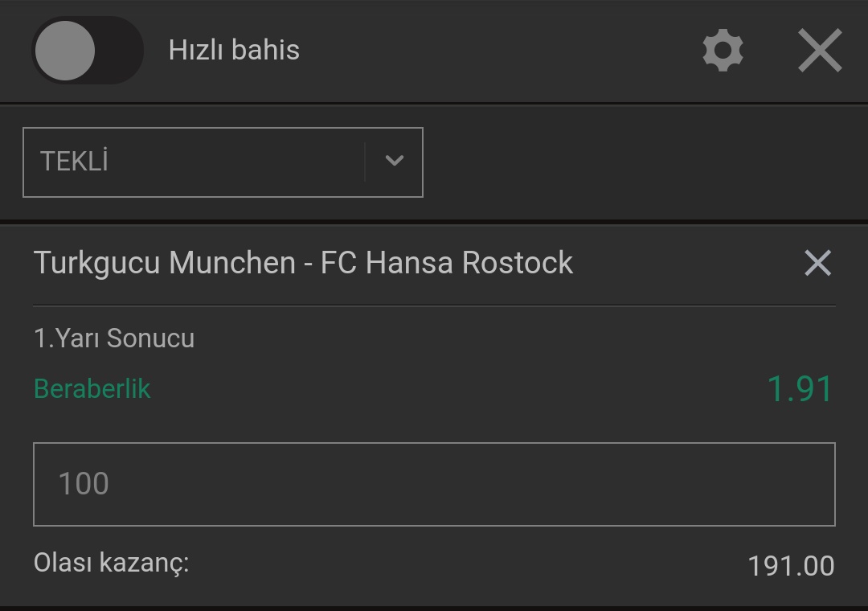868x611 pixels.
Task: Click the grey knob of quick bet switch
Action: pos(65,51)
